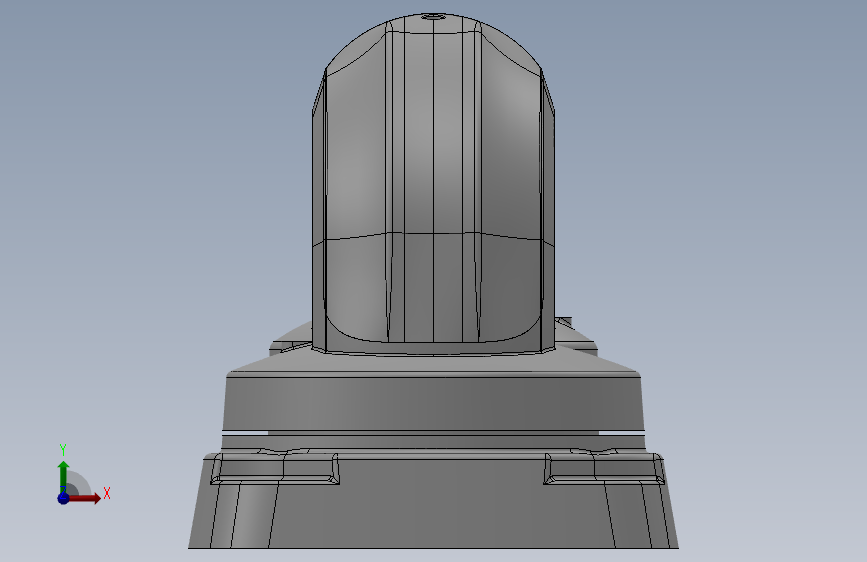The width and height of the screenshot is (867, 562).
Task: Select the wide middle platform block of the model
Action: click(434, 403)
